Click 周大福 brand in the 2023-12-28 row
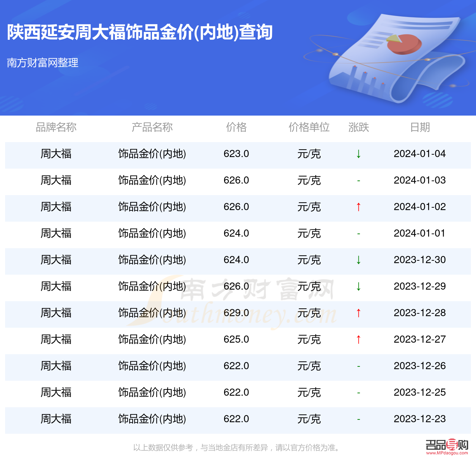Viewport: 476px width, 463px height. tap(56, 313)
